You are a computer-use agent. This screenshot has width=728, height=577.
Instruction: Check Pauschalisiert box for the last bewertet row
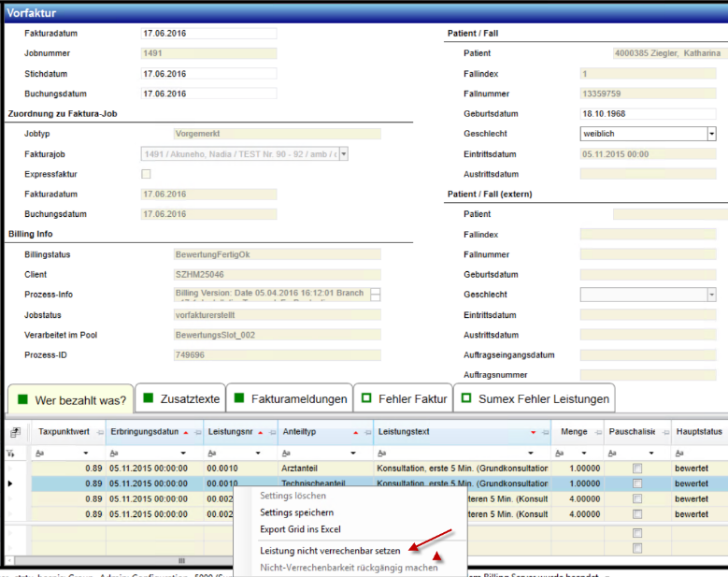click(x=637, y=514)
